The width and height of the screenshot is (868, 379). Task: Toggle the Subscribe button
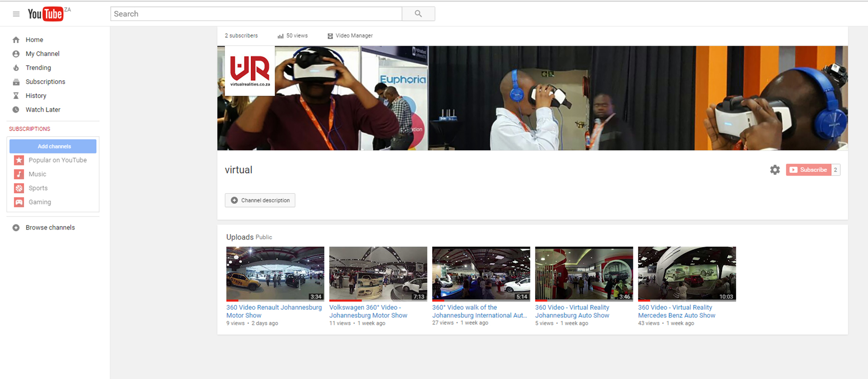[x=808, y=170]
